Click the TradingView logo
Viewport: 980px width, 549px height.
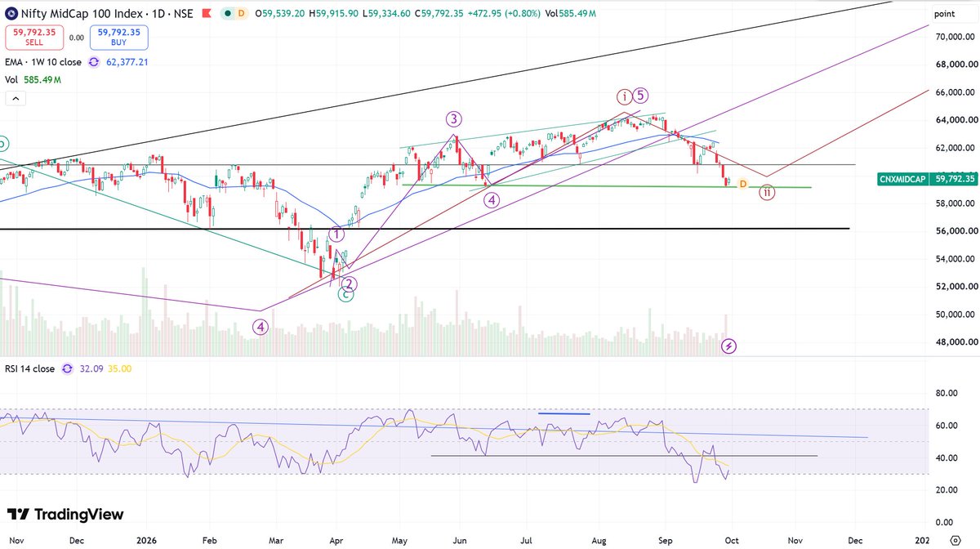pos(66,514)
